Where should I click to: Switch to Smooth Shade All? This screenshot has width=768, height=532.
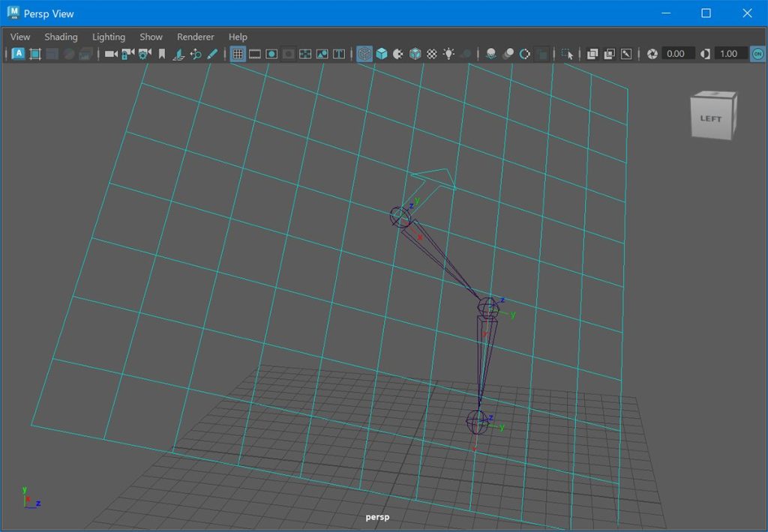382,54
